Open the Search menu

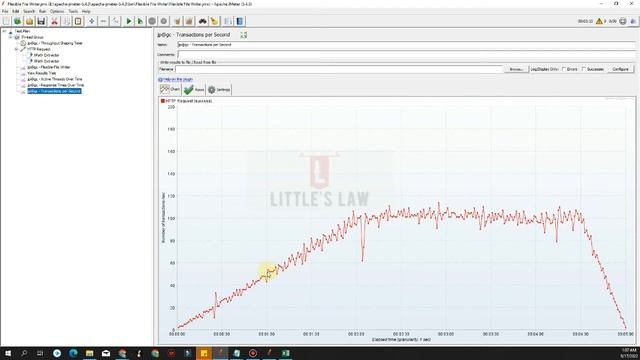click(x=29, y=11)
